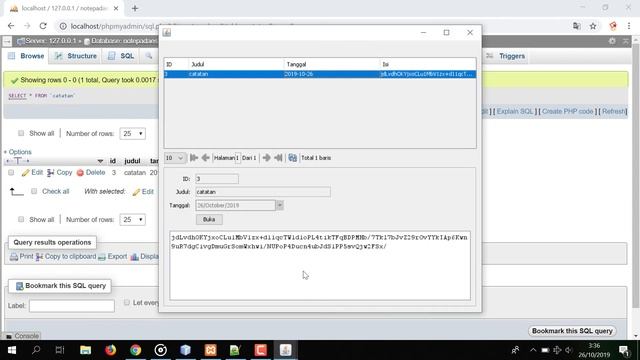Screen dimensions: 640x360
Task: Click the Create PHP code link
Action: point(567,111)
